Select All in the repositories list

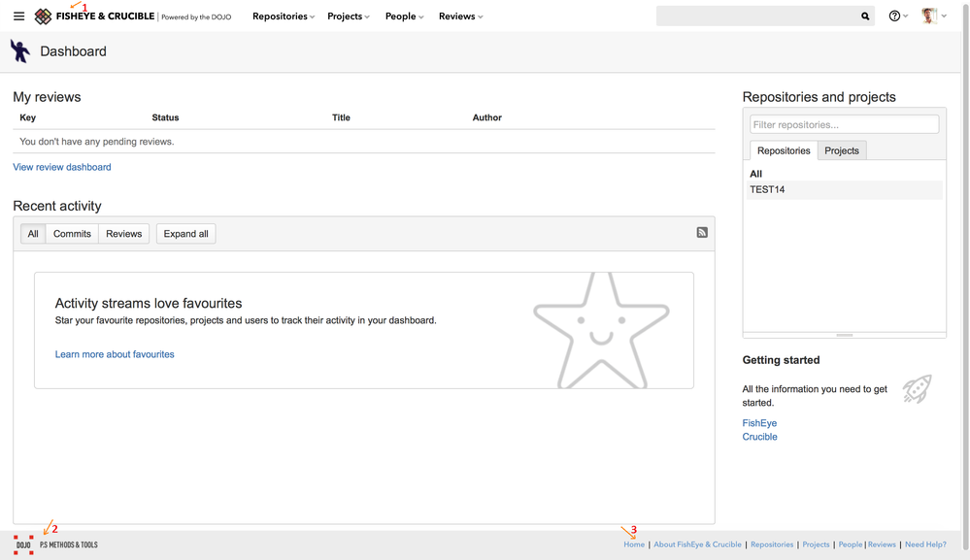756,174
